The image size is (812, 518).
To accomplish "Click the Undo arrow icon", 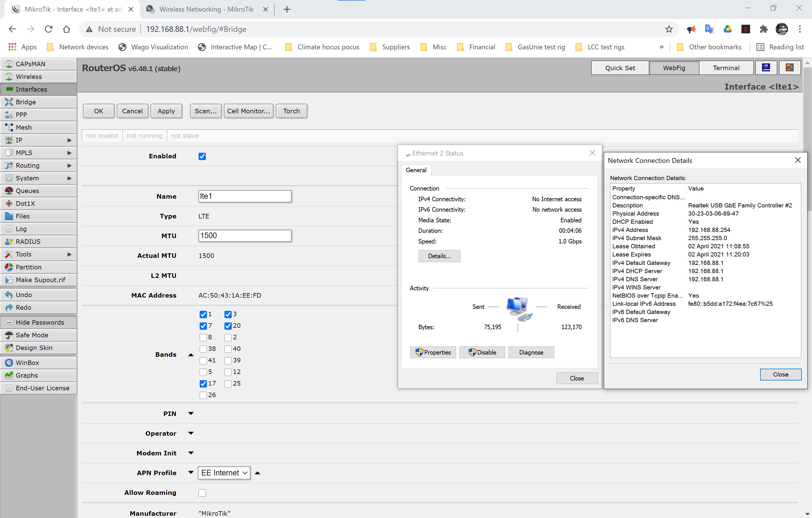I will coord(9,295).
